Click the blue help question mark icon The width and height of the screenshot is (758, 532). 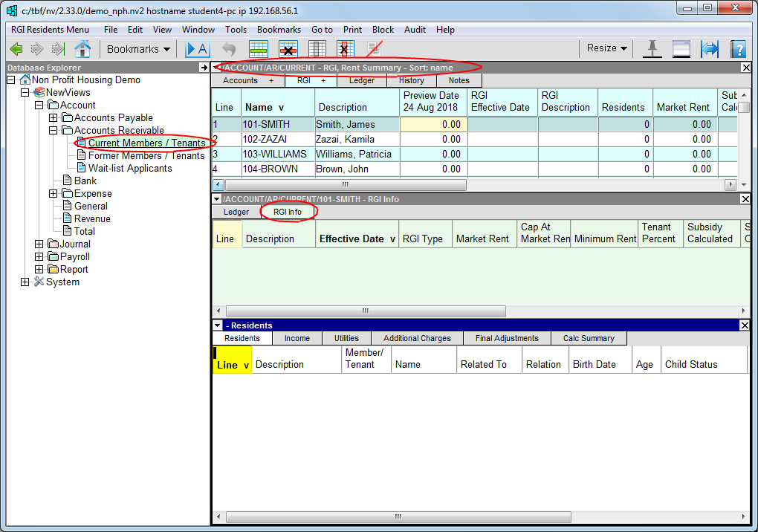coord(737,49)
